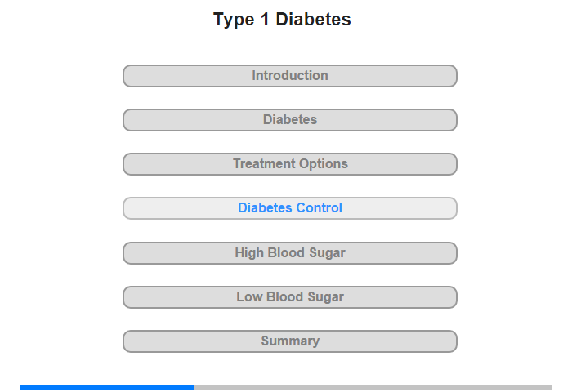Go to the High Blood Sugar section
The height and width of the screenshot is (392, 572).
coord(289,252)
